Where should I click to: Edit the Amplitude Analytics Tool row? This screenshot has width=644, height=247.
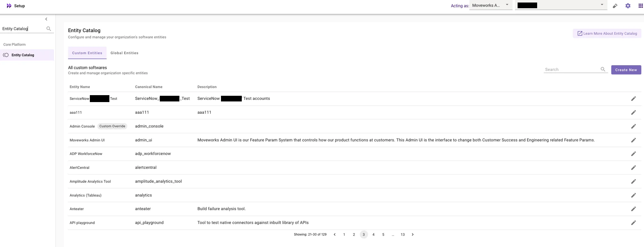tap(634, 181)
